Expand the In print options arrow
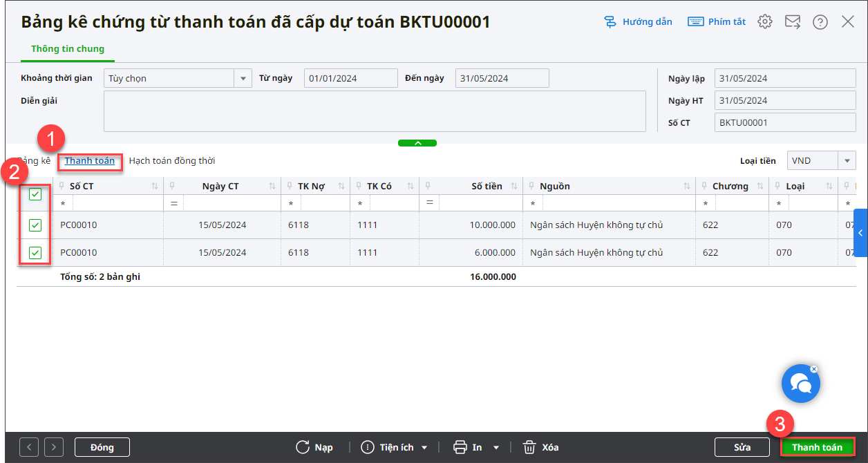Image resolution: width=868 pixels, height=463 pixels. point(496,448)
